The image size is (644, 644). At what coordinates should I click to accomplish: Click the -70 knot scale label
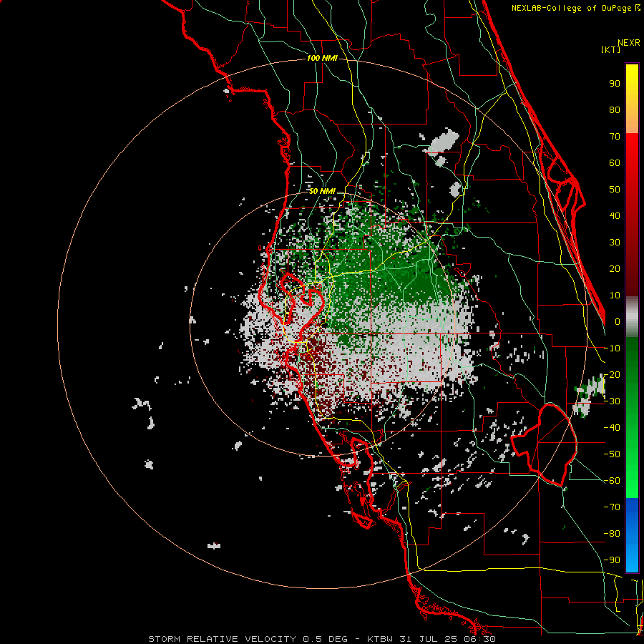click(x=612, y=507)
